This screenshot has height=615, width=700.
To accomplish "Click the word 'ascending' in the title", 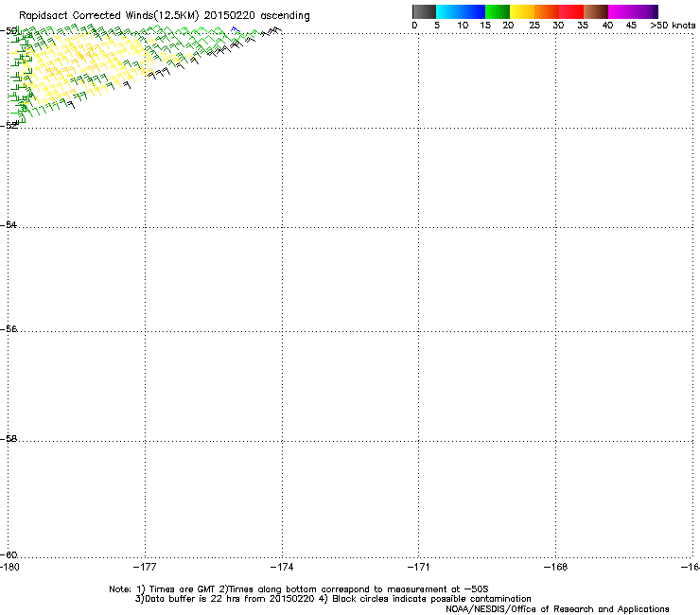I will (285, 16).
